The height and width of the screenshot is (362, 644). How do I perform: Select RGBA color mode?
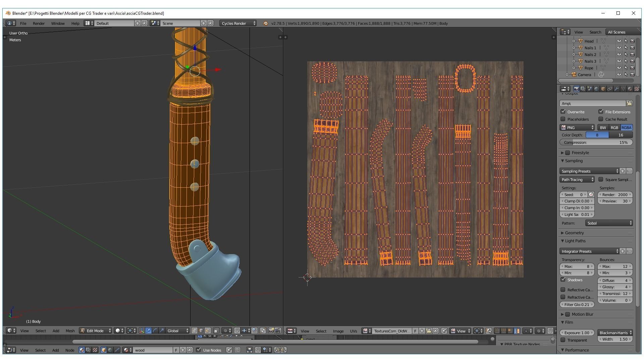[x=626, y=127]
